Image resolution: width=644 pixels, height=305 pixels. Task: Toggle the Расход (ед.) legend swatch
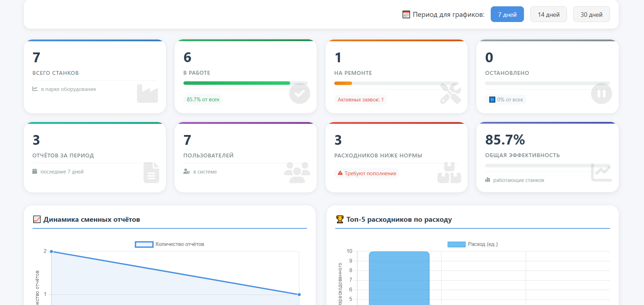(456, 244)
